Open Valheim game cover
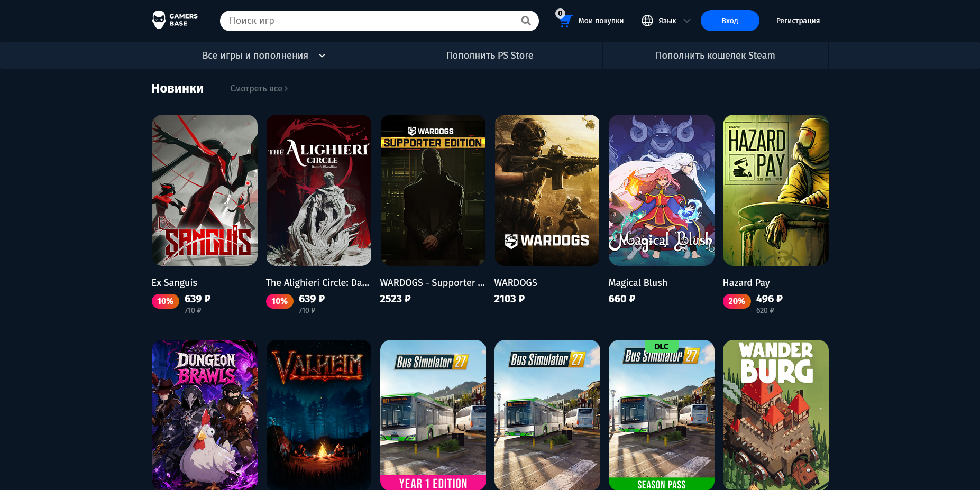Screen dimensions: 980x490 point(318,415)
